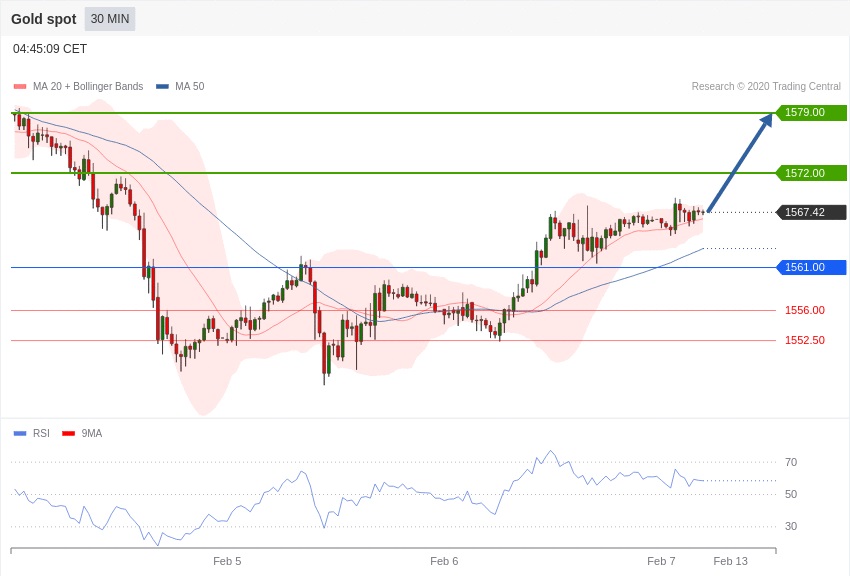Click the Feb 6 date label
850x576 pixels.
click(444, 561)
